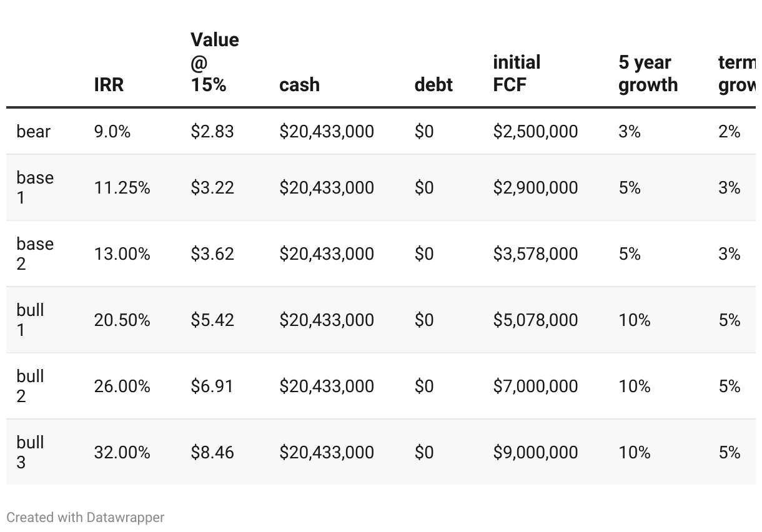
Task: Click the 26.00% IRR cell
Action: coord(122,386)
